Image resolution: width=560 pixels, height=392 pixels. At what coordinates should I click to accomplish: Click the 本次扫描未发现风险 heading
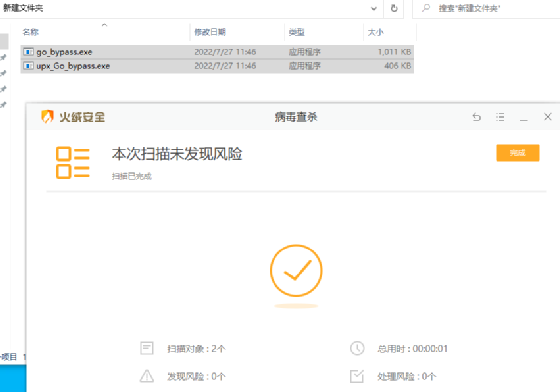[x=177, y=154]
